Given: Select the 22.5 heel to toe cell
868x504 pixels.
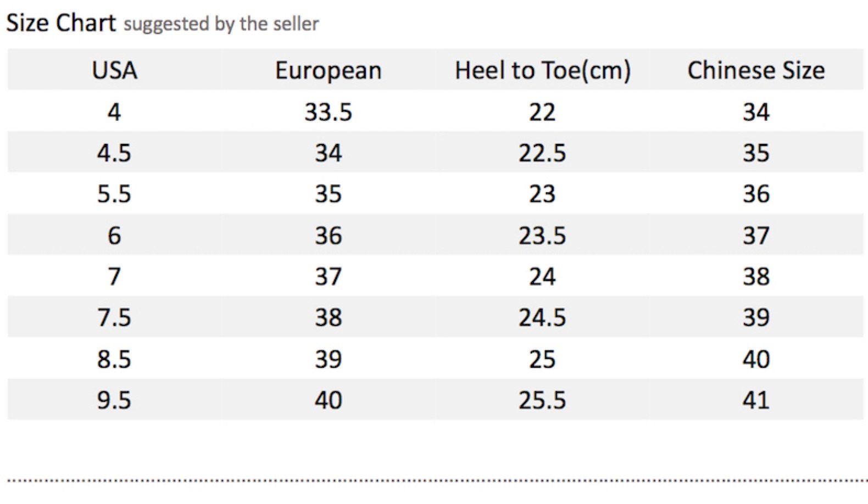Looking at the screenshot, I should pos(542,153).
